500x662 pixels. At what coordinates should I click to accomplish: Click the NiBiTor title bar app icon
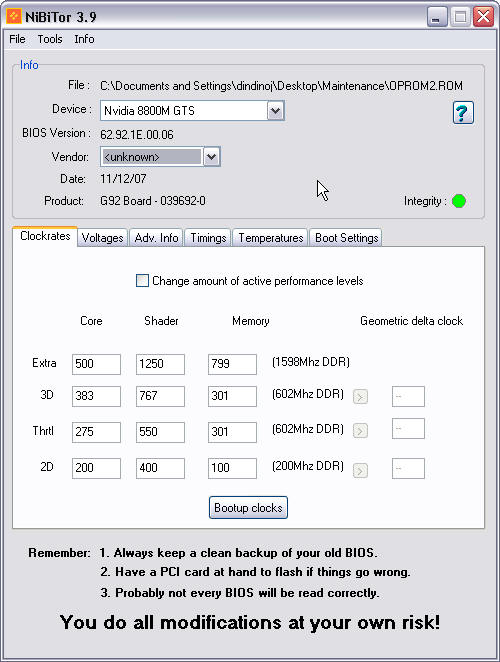tap(14, 16)
